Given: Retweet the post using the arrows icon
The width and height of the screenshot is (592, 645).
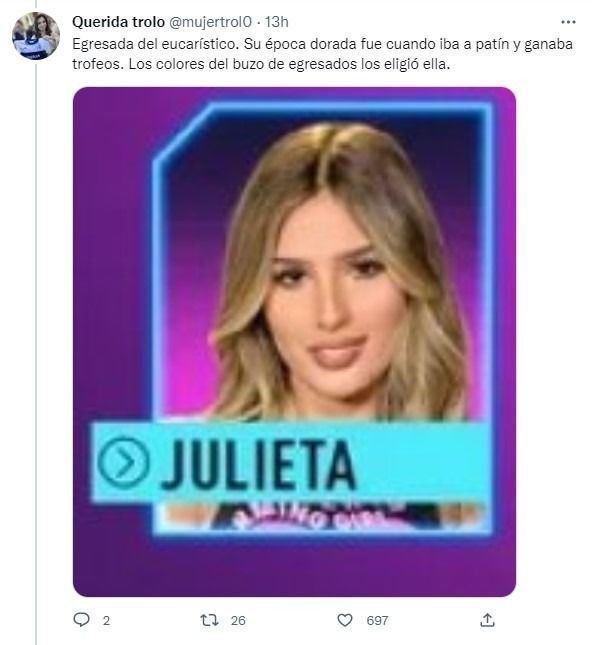Looking at the screenshot, I should click(209, 620).
